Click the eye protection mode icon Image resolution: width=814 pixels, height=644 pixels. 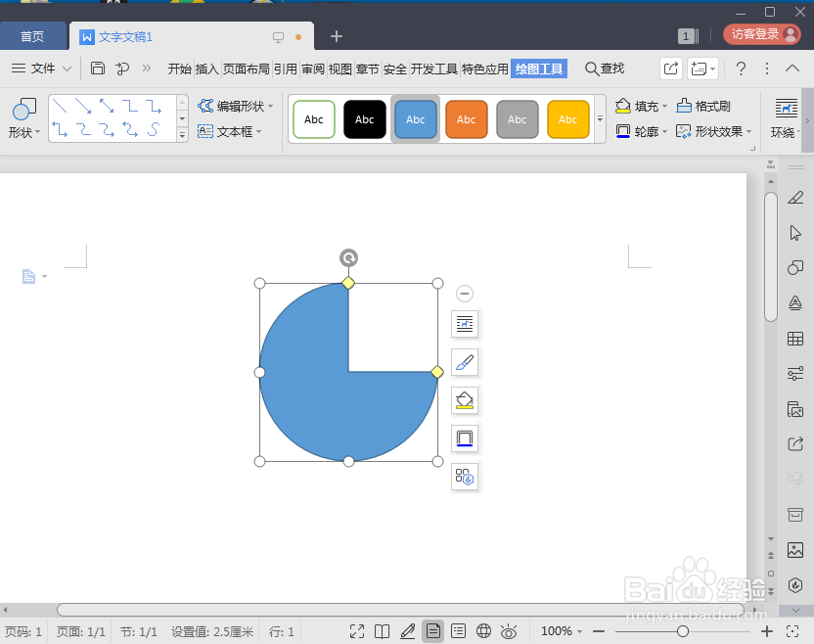[x=509, y=631]
